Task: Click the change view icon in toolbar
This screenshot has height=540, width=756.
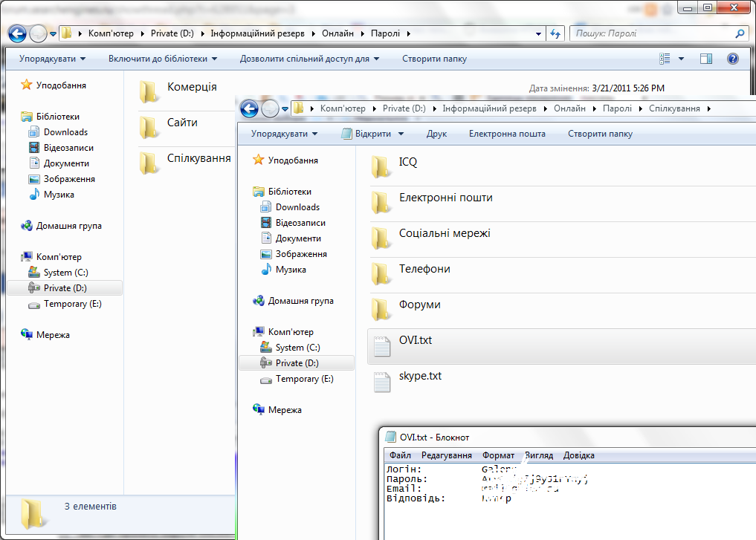Action: coord(665,59)
